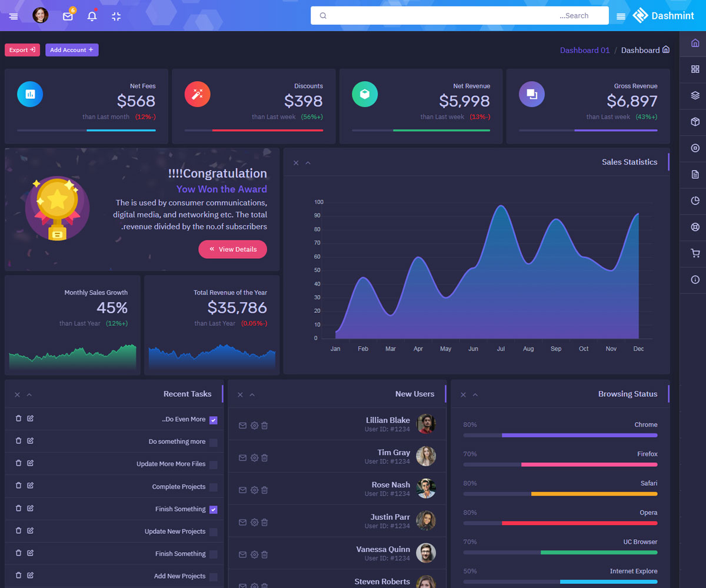
Task: Uncheck the 'Do Even More' task checkbox
Action: (213, 420)
